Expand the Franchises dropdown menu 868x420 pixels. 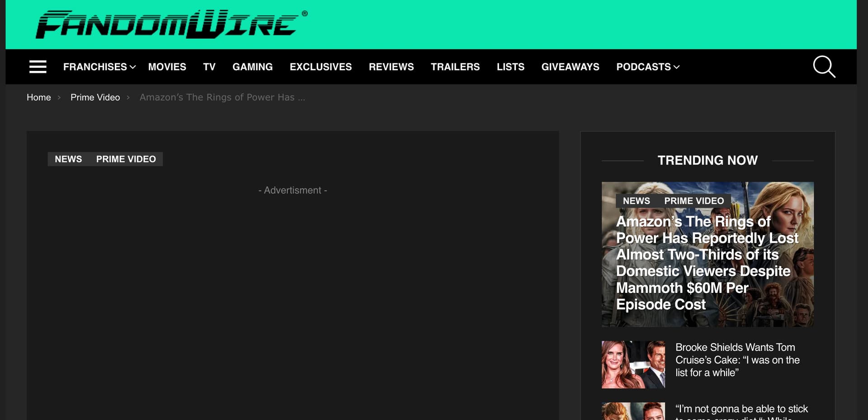click(x=99, y=67)
